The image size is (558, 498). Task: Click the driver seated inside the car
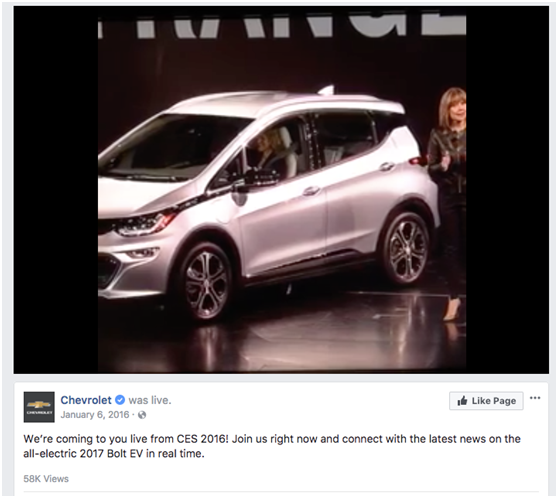(x=269, y=152)
